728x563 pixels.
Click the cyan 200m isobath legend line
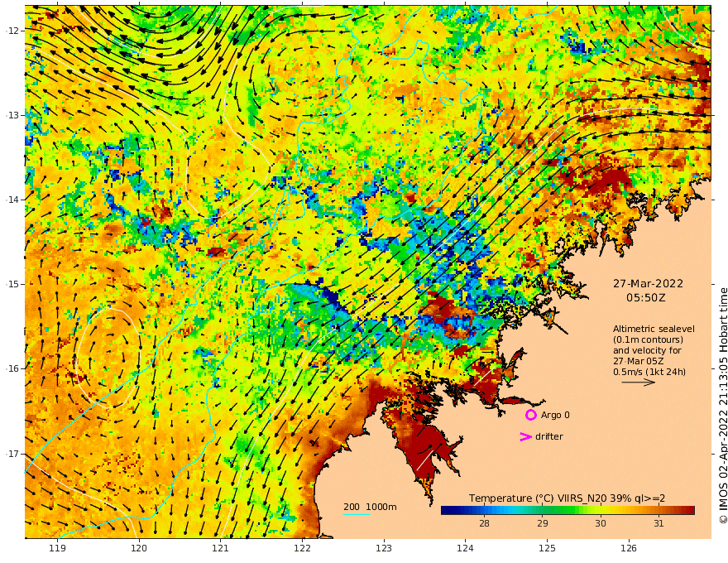click(356, 514)
